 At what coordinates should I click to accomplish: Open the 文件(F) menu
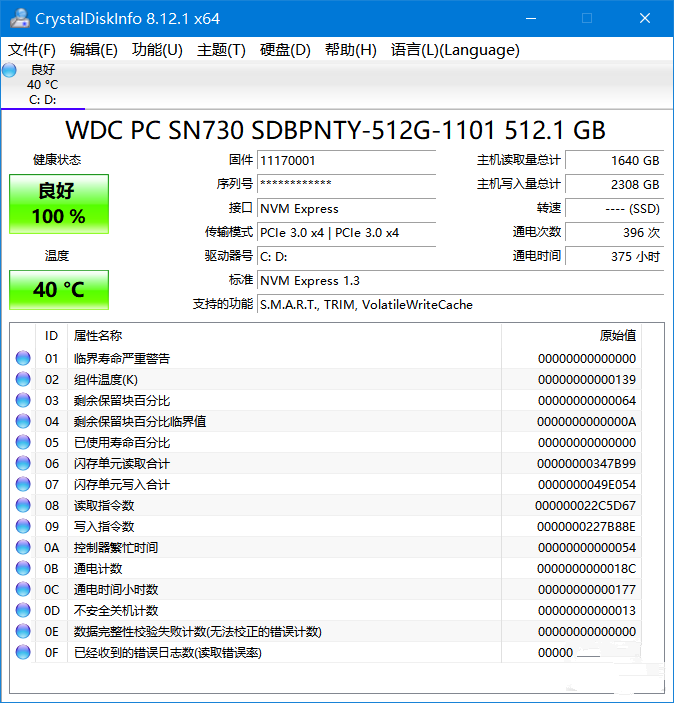[x=32, y=50]
